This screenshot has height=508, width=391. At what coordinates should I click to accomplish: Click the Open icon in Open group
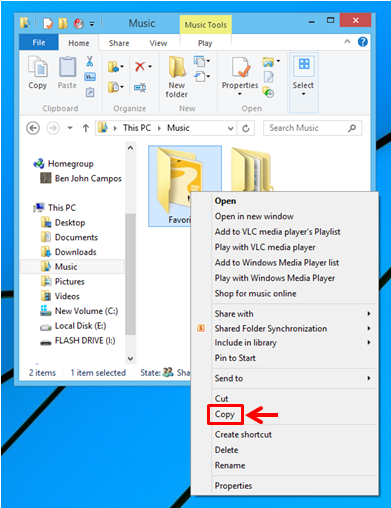[x=269, y=61]
